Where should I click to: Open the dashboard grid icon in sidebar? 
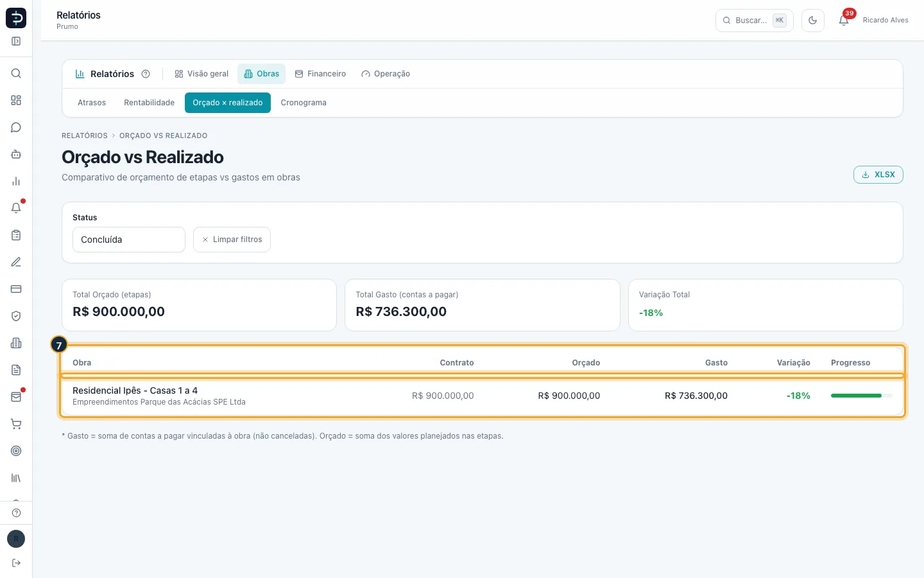pyautogui.click(x=16, y=100)
